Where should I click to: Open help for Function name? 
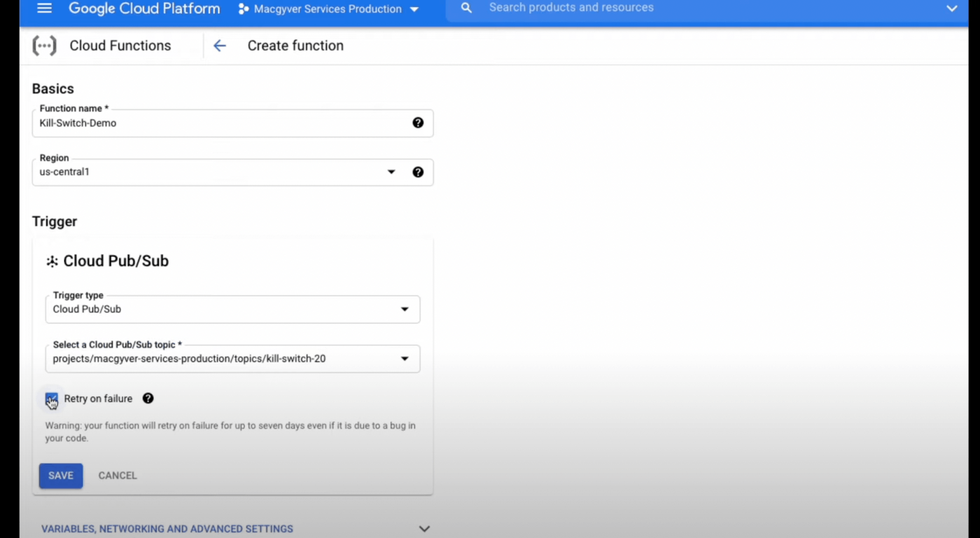(418, 123)
